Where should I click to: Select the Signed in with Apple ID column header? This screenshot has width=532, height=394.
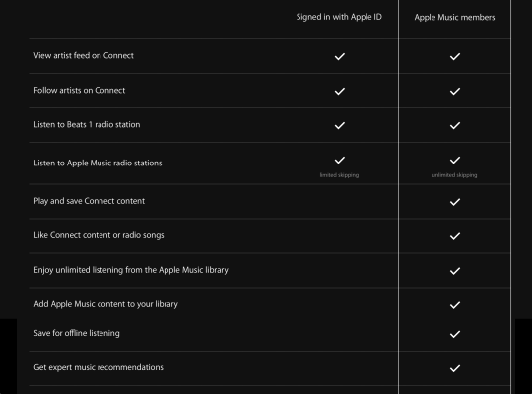pos(339,17)
